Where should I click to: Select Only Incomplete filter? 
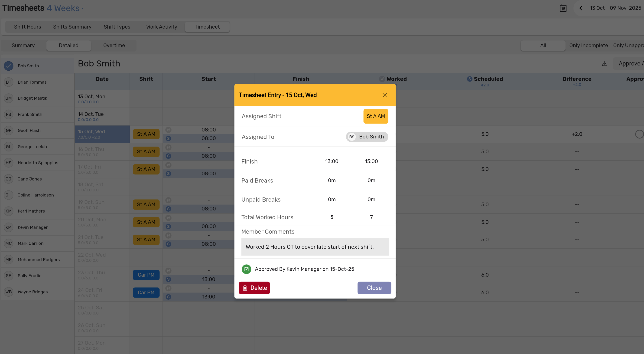589,46
